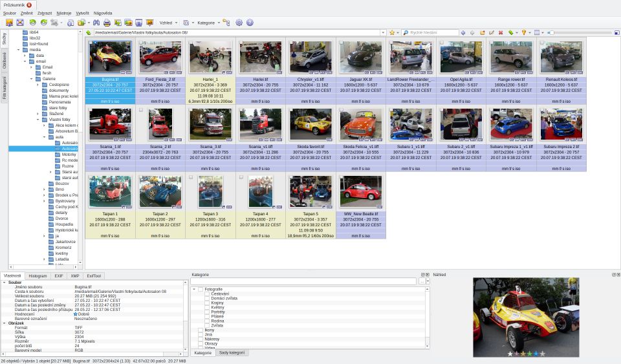
Task: Tick the Krajiny category checkbox
Action: click(207, 303)
